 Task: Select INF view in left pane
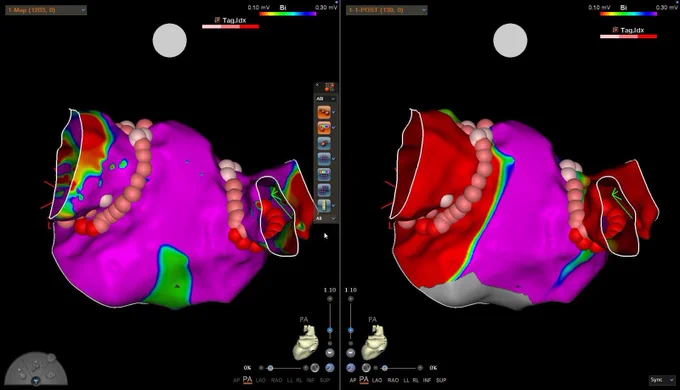(311, 380)
